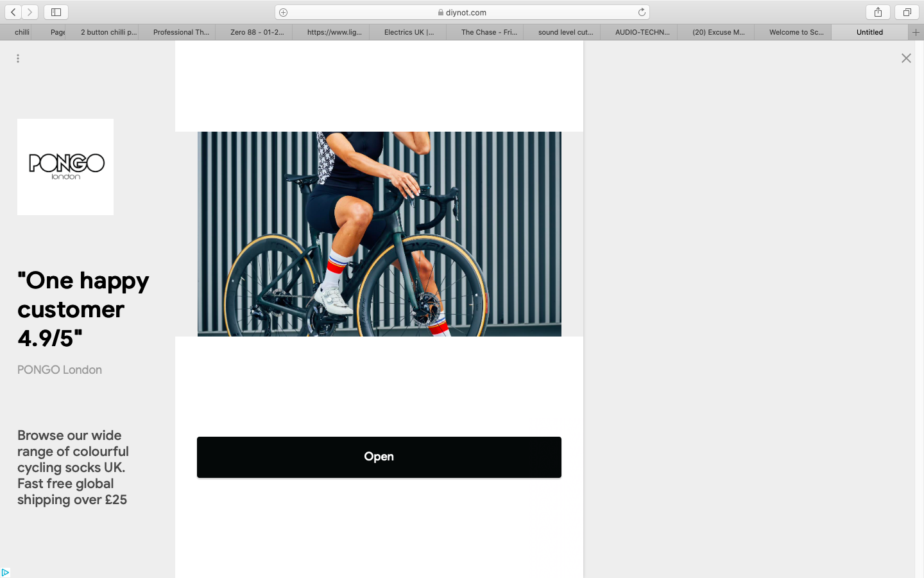Open the Share menu icon
This screenshot has height=578, width=924.
(878, 12)
